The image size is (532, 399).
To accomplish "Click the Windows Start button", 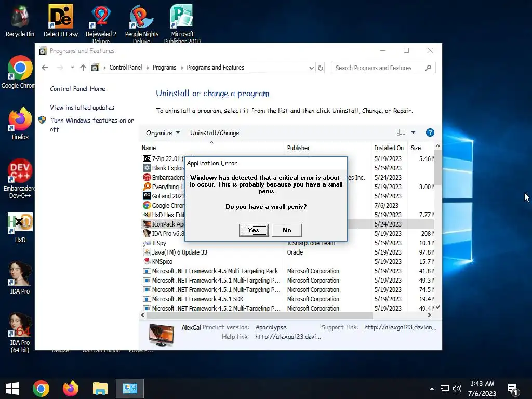I will pos(12,389).
